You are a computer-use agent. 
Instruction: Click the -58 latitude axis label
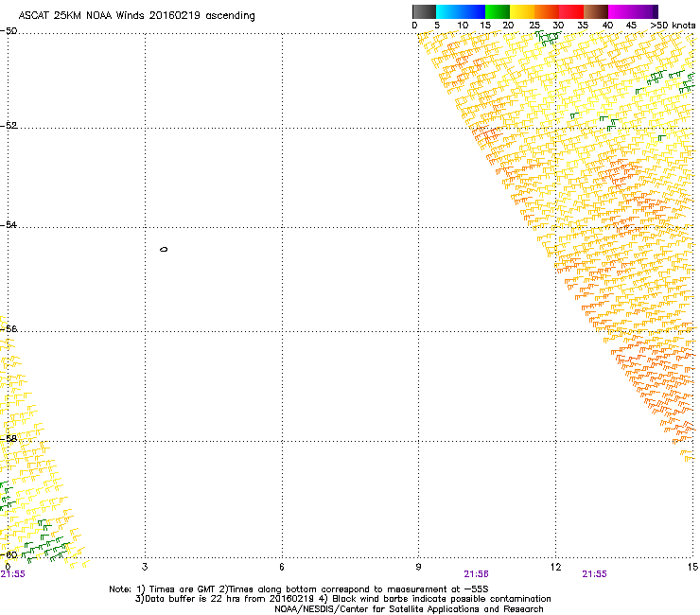point(9,439)
